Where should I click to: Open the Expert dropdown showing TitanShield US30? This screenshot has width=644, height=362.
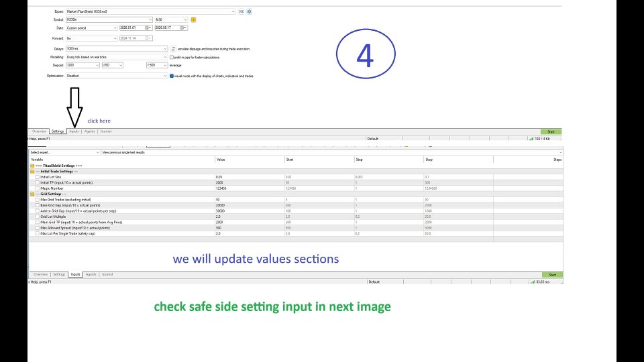coord(151,11)
